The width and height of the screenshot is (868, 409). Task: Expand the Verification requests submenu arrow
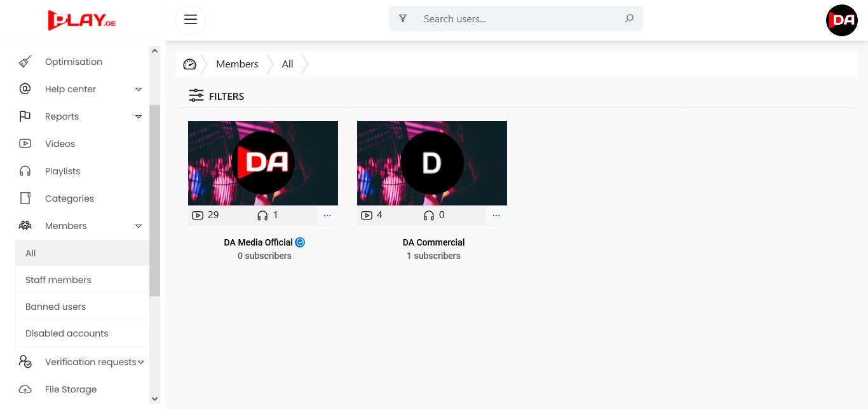coord(141,362)
